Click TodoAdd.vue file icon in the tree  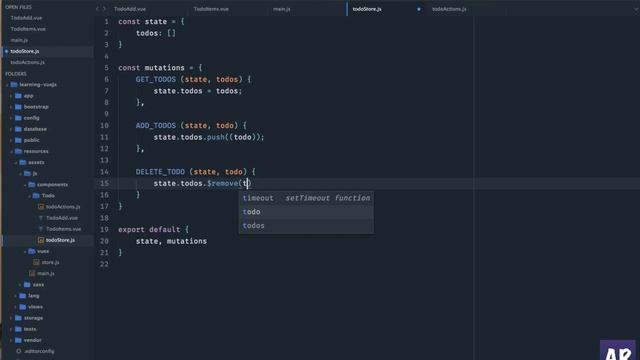tap(41, 218)
